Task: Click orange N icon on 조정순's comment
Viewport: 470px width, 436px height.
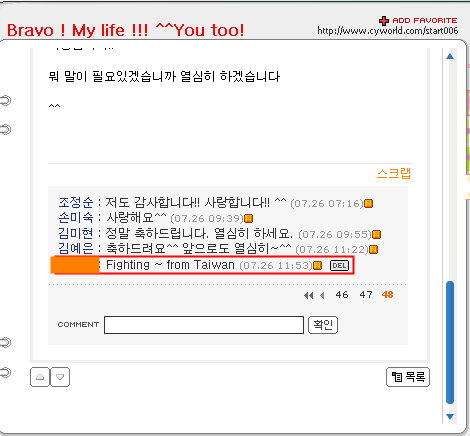Action: click(x=368, y=203)
